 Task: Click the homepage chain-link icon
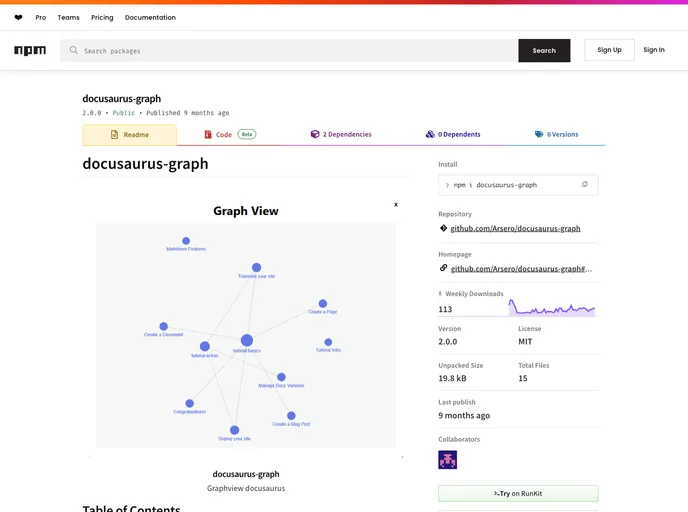[x=443, y=268]
